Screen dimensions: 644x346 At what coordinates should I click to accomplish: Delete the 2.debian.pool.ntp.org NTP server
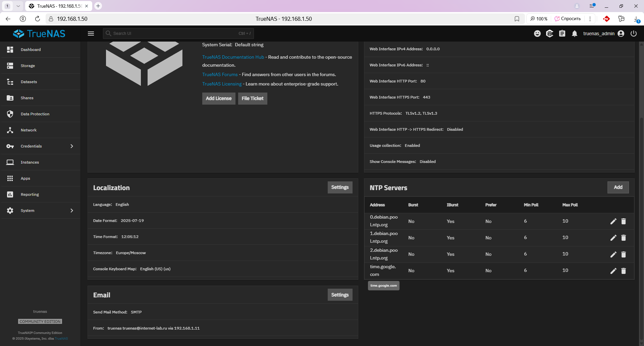tap(624, 254)
